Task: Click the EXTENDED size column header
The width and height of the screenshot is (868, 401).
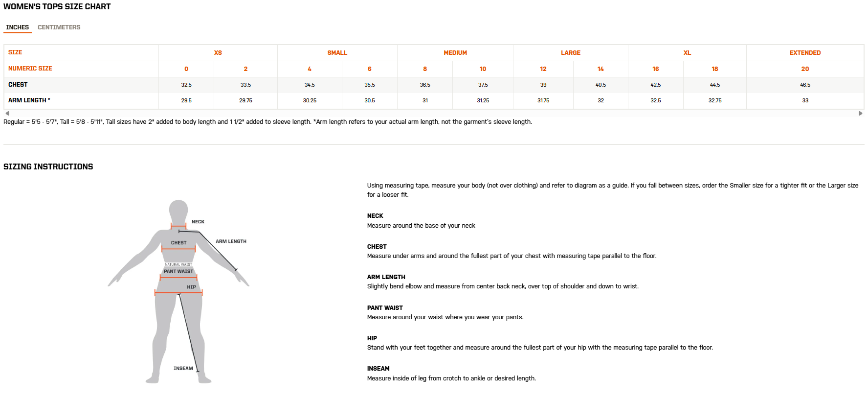Action: [x=805, y=53]
